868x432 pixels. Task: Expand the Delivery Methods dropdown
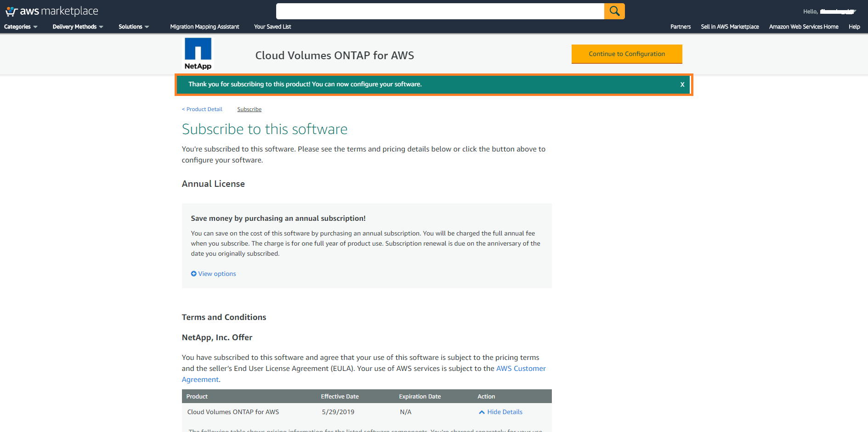78,27
